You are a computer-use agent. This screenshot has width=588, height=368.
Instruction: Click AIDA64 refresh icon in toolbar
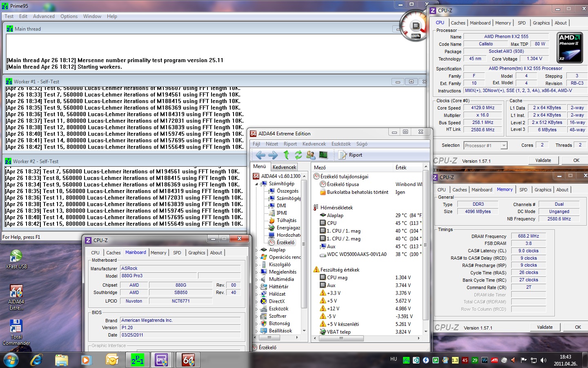pyautogui.click(x=298, y=155)
